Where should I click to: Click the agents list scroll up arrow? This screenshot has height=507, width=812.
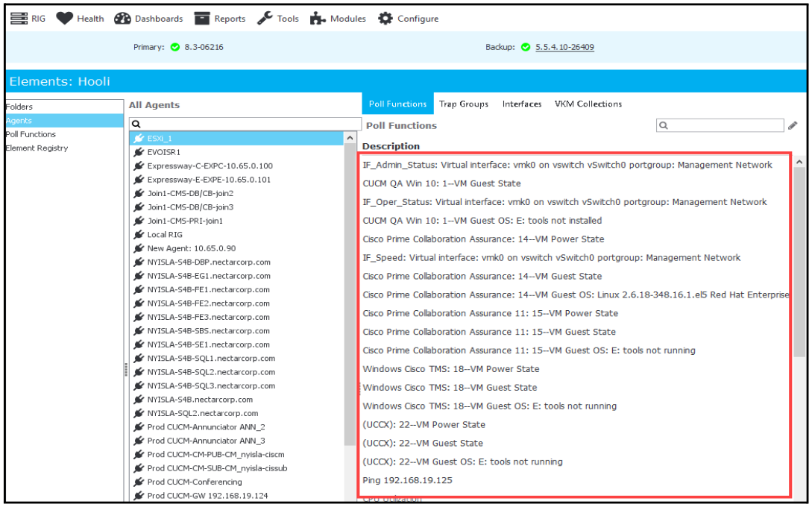pos(350,138)
